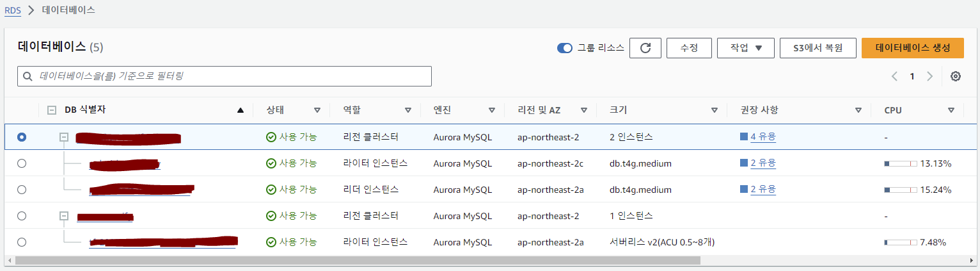Open 2 유용 link for reader instance
The image size is (980, 271).
pyautogui.click(x=763, y=189)
